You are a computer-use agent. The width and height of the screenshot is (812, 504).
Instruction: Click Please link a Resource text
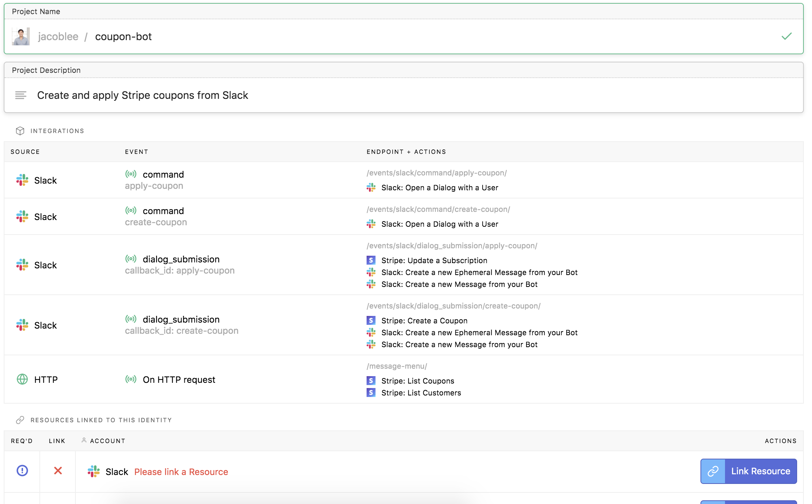pyautogui.click(x=181, y=472)
